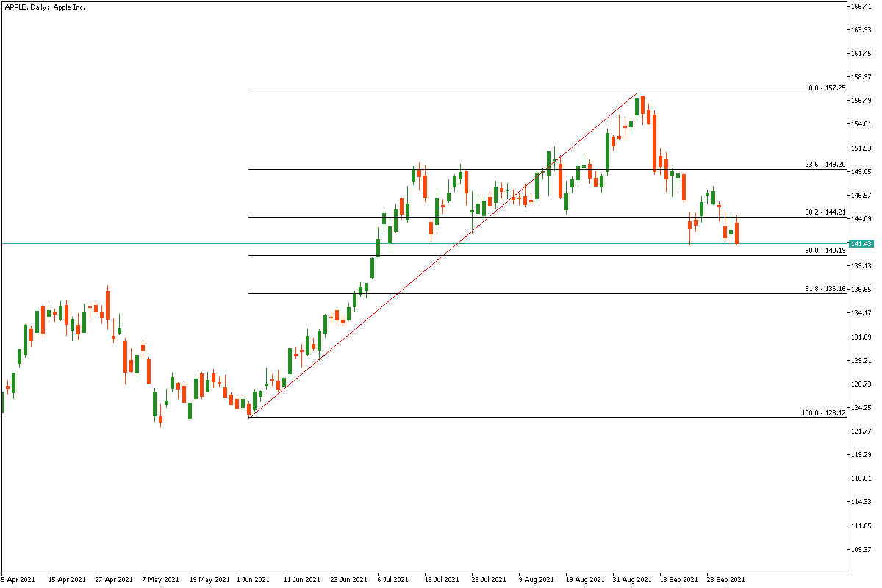Select the 38.2 - 144.21 retracement label

[825, 212]
